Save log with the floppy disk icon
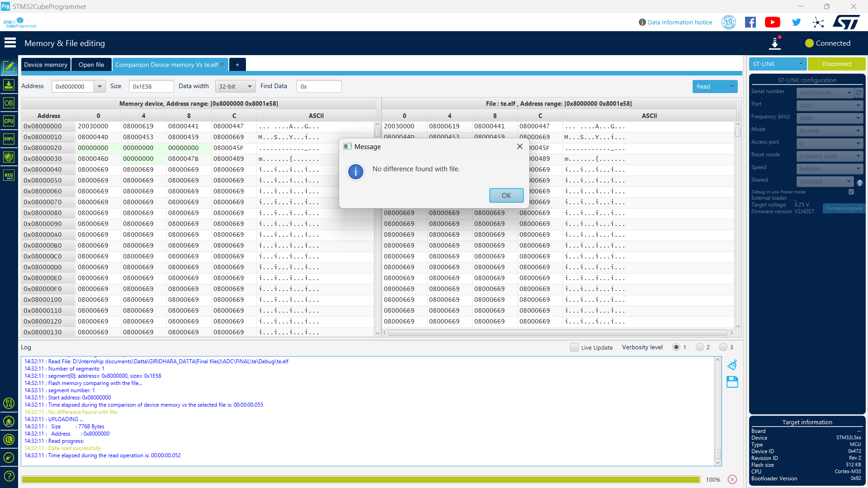868x488 pixels. pyautogui.click(x=732, y=382)
